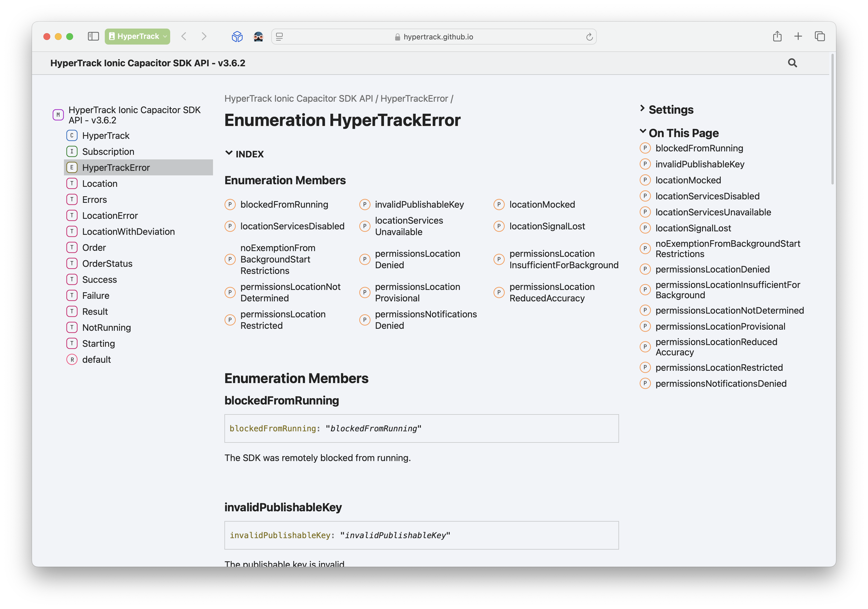
Task: Click the T icon beside OrderStatus
Action: click(72, 263)
